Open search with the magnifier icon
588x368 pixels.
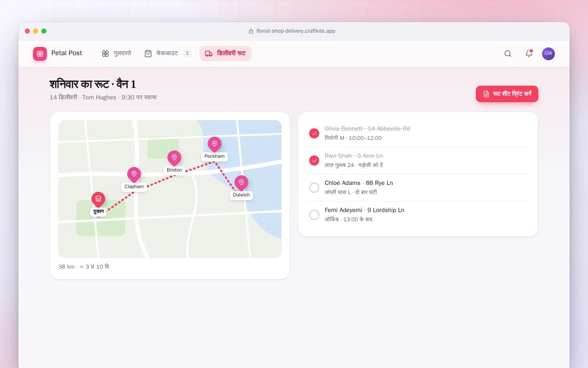point(508,53)
